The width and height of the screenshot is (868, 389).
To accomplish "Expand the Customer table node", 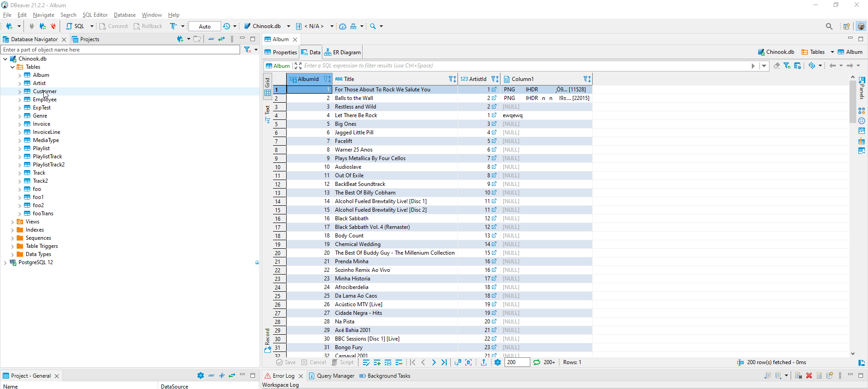I will (x=20, y=91).
